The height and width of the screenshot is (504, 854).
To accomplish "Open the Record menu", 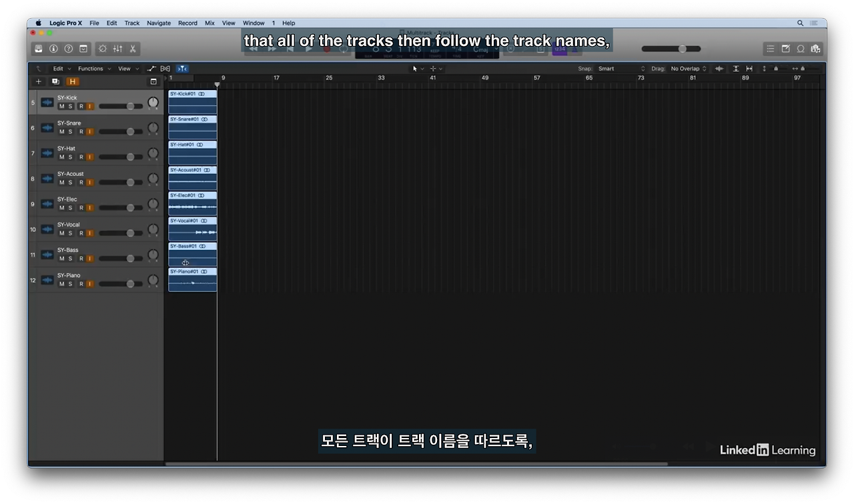I will tap(187, 23).
